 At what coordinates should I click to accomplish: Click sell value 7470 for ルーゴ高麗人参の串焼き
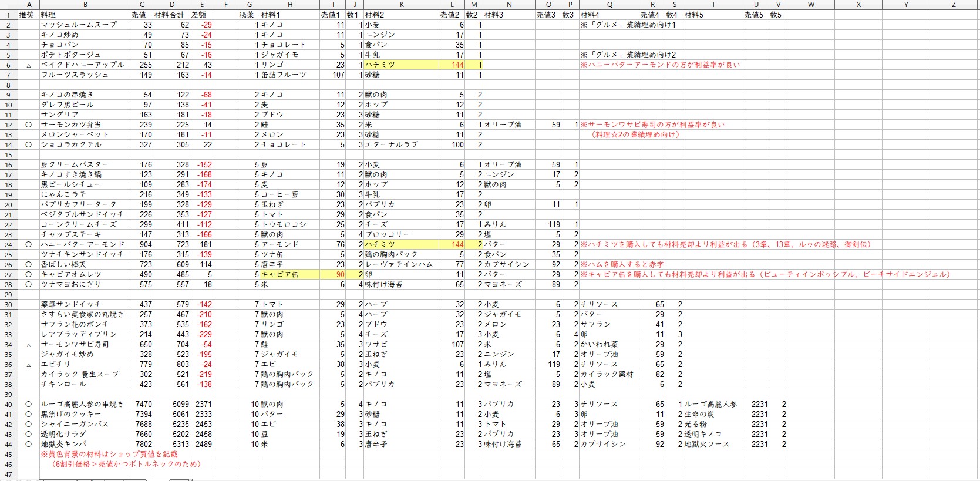(143, 404)
